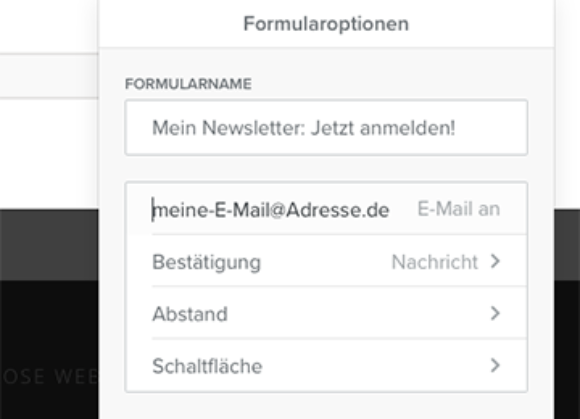Expand the Abstand row arrow
The height and width of the screenshot is (419, 580).
click(x=495, y=313)
